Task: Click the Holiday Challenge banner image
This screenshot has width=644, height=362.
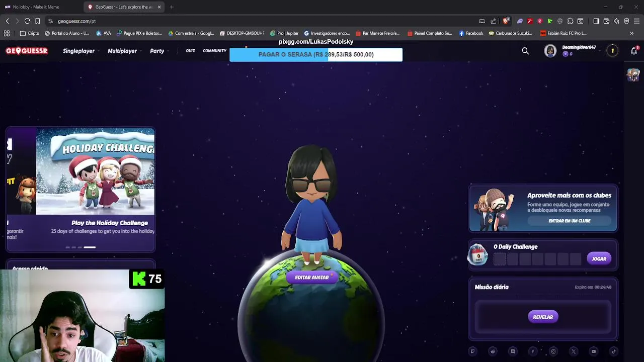Action: pos(96,171)
